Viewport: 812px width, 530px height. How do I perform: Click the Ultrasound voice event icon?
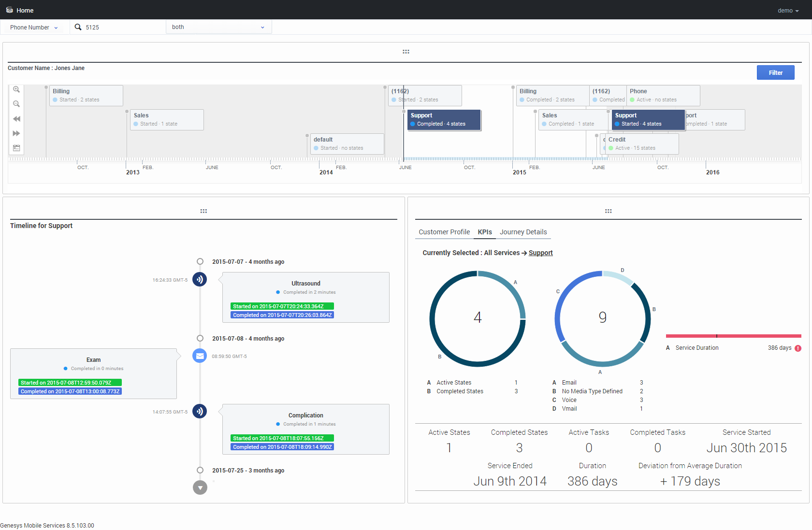tap(200, 279)
